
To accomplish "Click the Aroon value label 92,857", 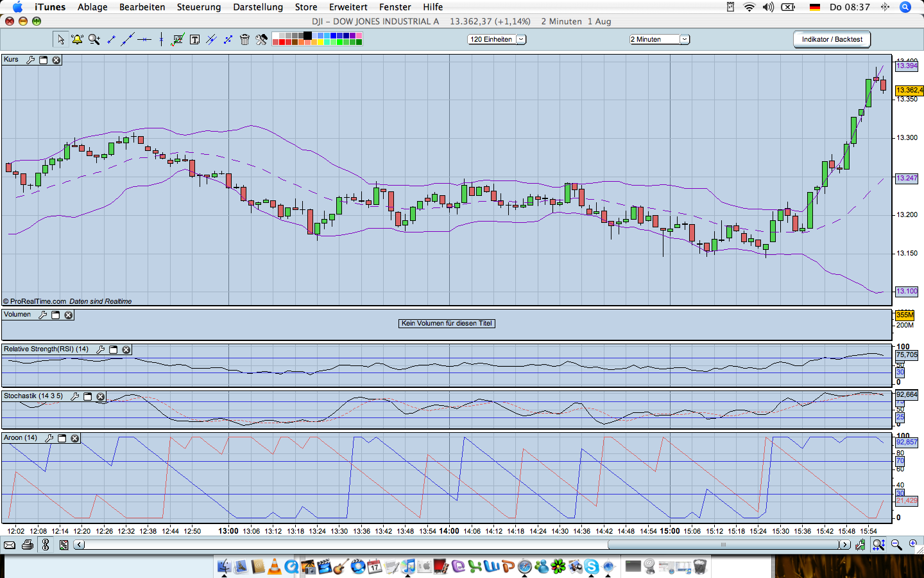I will click(907, 442).
